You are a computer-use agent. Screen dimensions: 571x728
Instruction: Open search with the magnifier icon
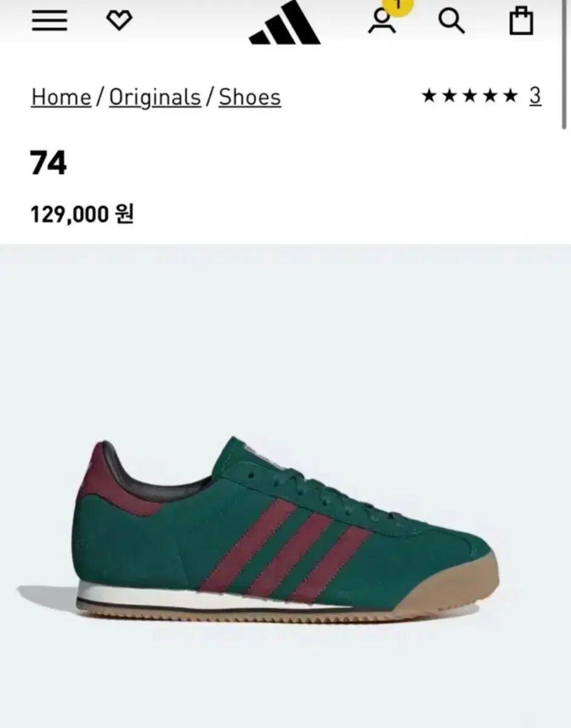(451, 22)
